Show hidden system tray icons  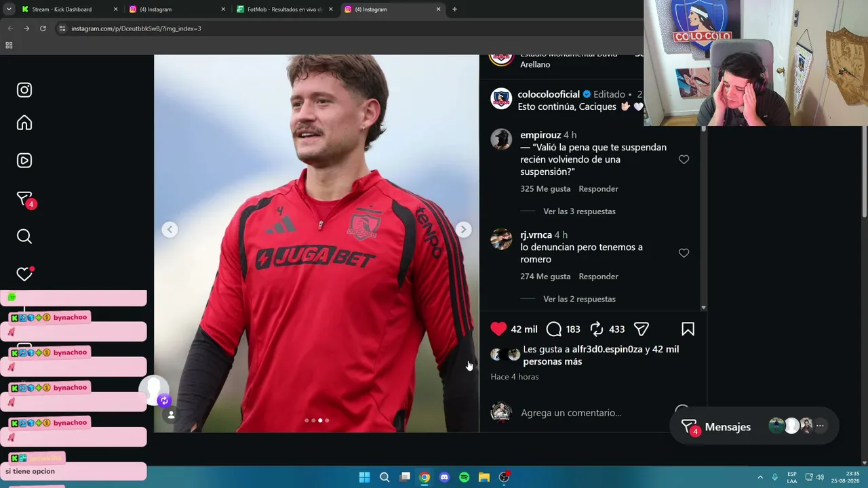pyautogui.click(x=760, y=477)
